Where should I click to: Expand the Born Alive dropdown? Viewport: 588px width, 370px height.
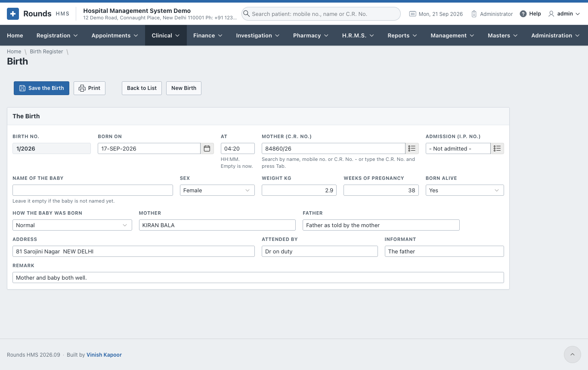[465, 190]
